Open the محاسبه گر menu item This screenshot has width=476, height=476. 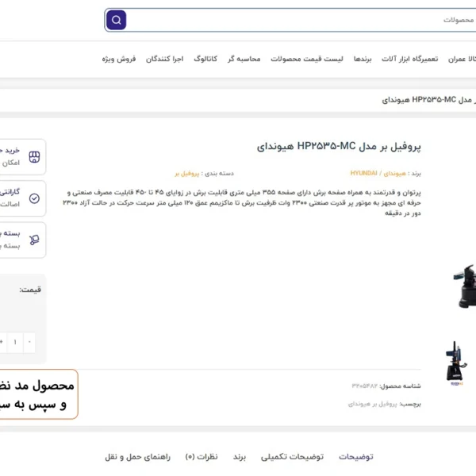tap(244, 59)
